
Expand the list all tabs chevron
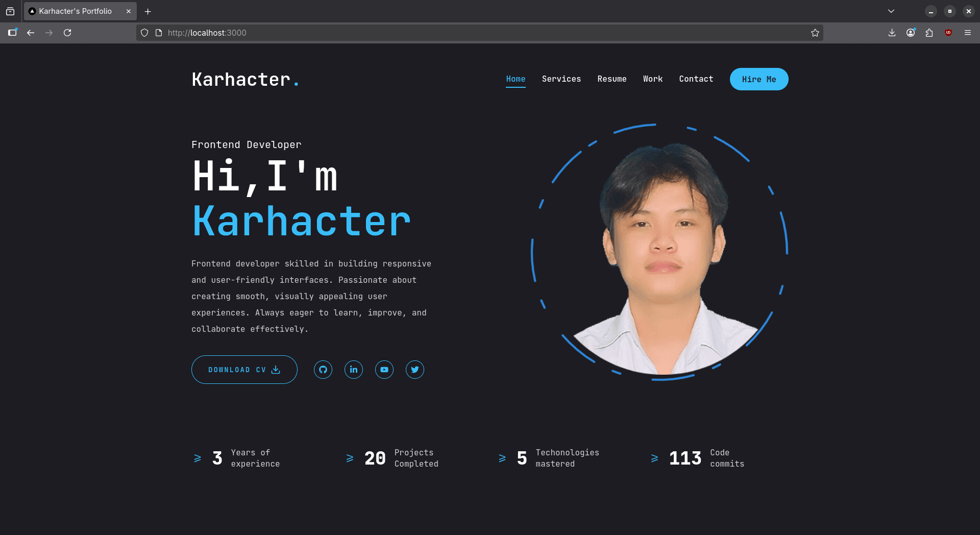tap(891, 11)
